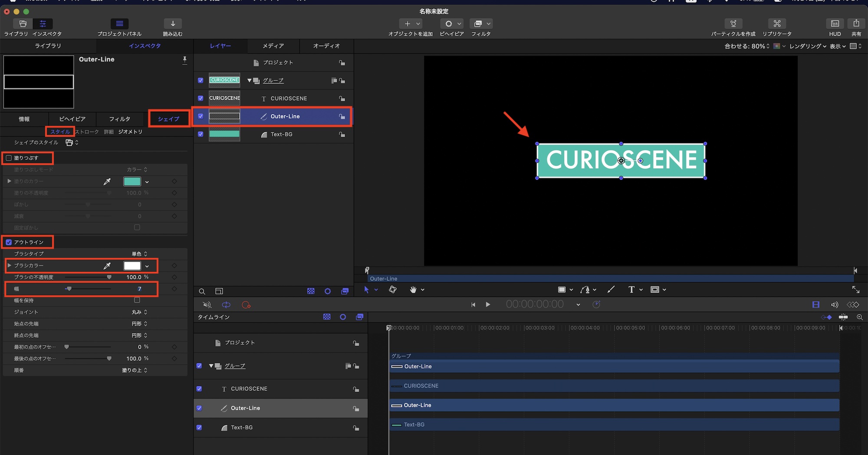Hide the Text-BG layer in layers list
The image size is (868, 455).
201,134
